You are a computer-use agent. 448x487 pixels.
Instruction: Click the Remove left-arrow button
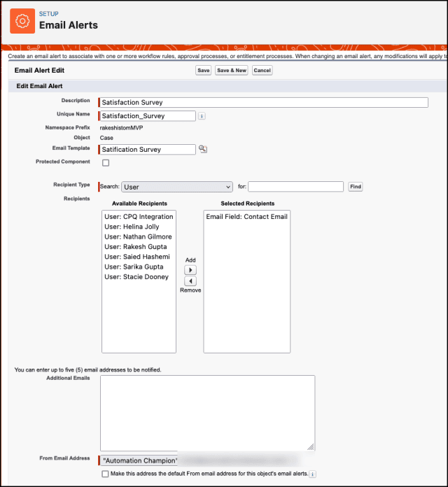(190, 281)
